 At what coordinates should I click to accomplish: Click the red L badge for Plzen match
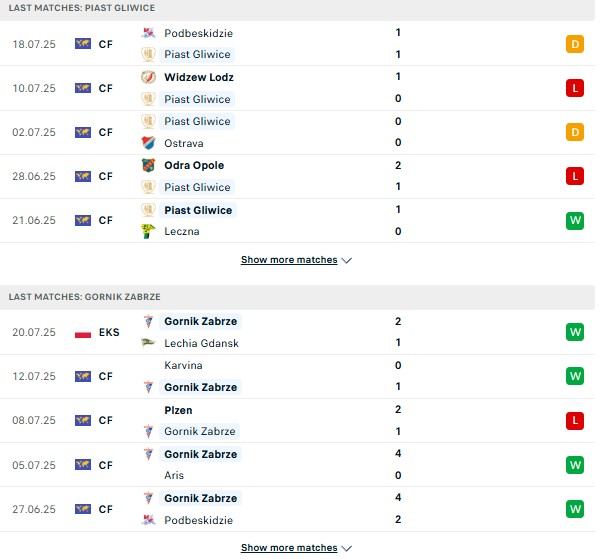[575, 420]
